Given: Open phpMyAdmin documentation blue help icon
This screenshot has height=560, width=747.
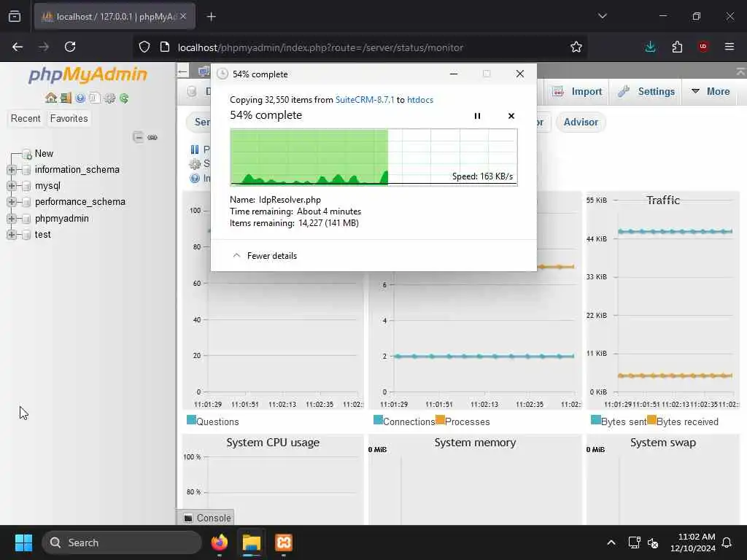Looking at the screenshot, I should click(x=80, y=98).
